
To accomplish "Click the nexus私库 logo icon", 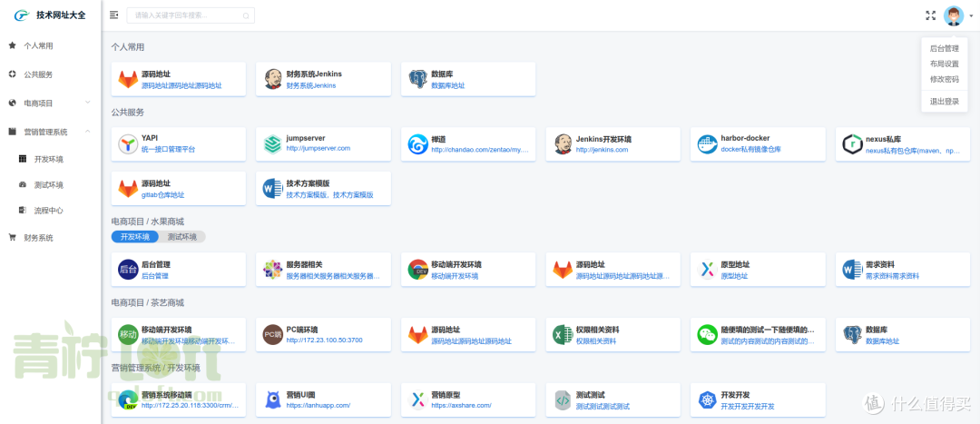I will point(852,144).
